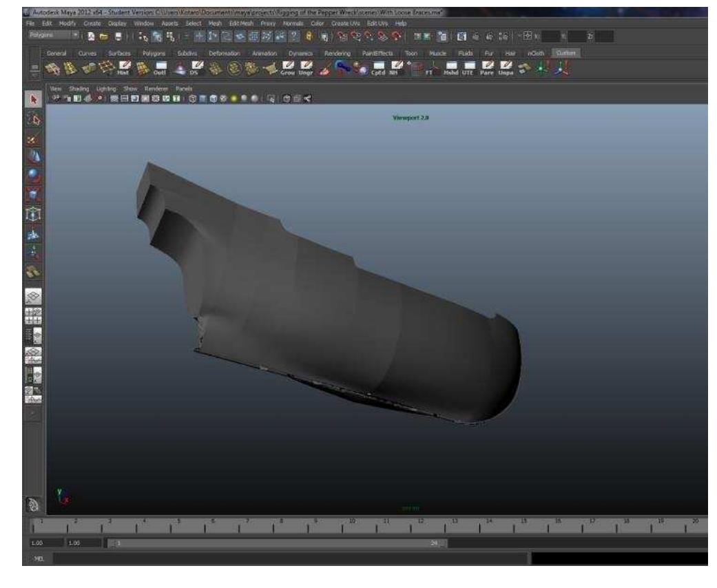This screenshot has width=717, height=588.
Task: Click the save scene disk icon
Action: (x=118, y=36)
